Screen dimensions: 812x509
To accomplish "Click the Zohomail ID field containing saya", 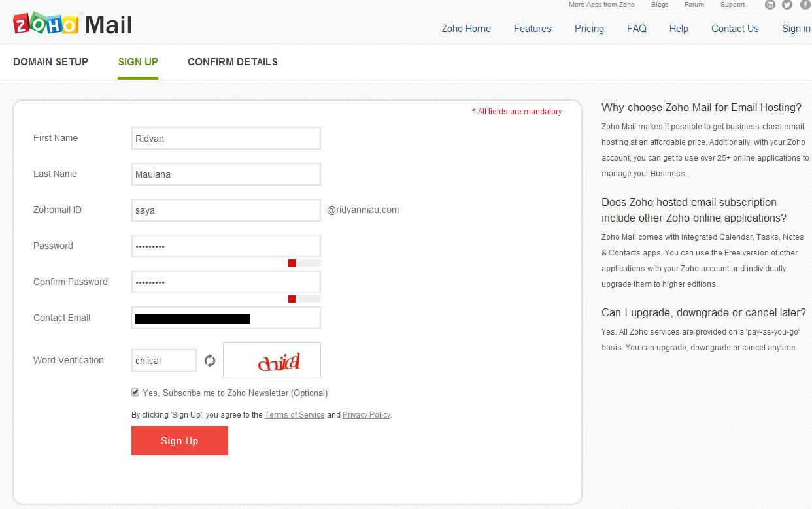I will 226,210.
